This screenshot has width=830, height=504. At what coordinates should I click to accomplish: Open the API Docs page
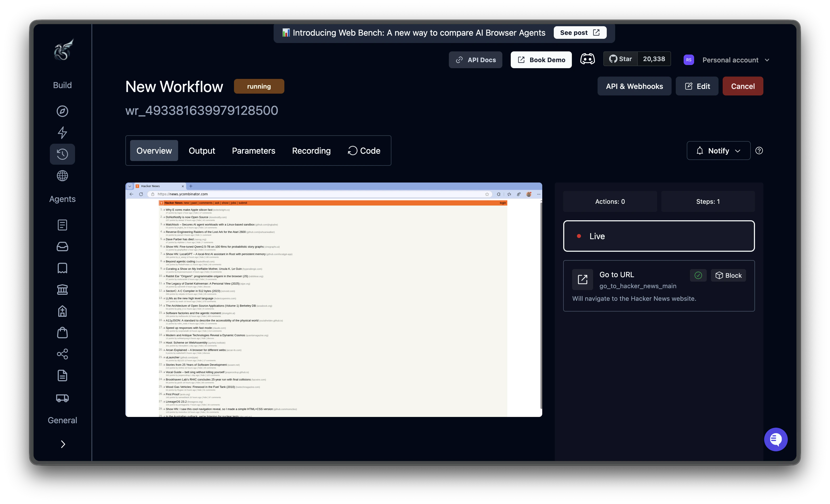[475, 60]
